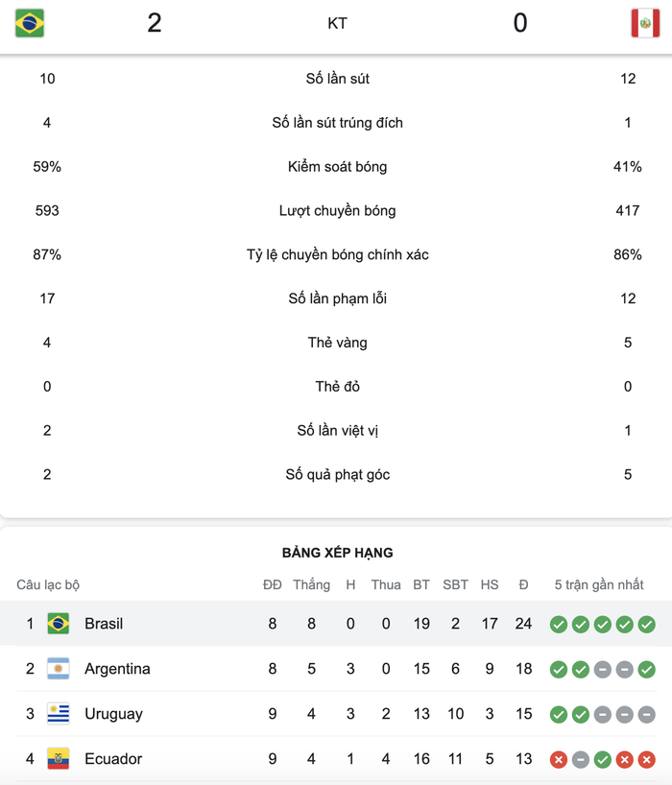The width and height of the screenshot is (672, 785).
Task: Open the Brasil team row
Action: click(336, 623)
